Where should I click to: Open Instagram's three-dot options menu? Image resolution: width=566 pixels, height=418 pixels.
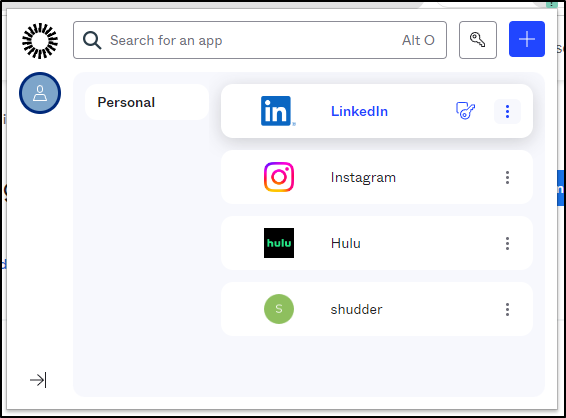507,177
